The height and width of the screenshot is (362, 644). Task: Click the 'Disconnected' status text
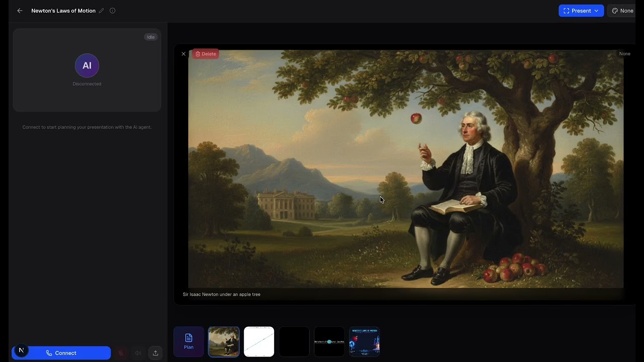pos(87,84)
